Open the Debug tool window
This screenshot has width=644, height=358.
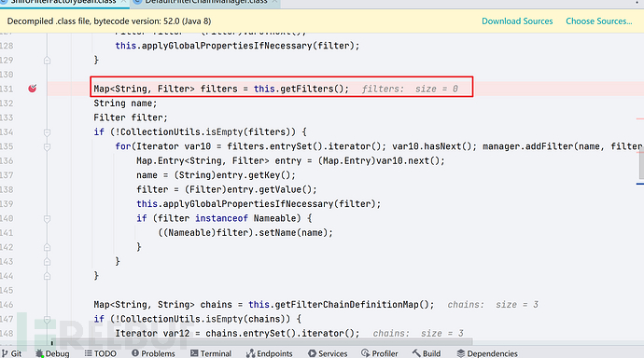[x=52, y=353]
